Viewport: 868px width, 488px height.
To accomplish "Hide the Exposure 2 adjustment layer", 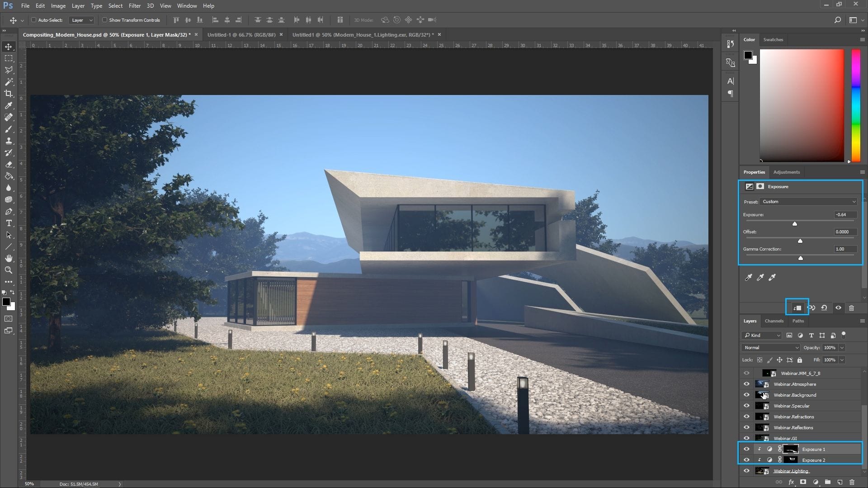I will click(x=746, y=460).
